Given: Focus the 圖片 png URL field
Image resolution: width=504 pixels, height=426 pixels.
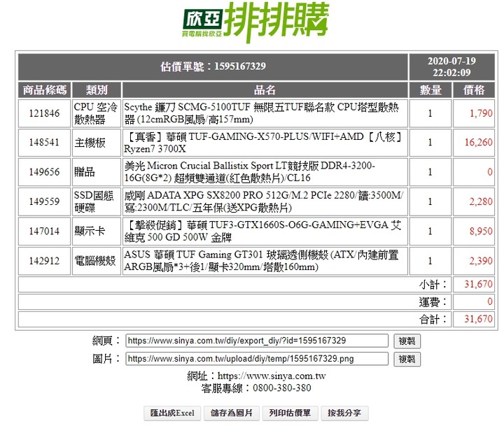Looking at the screenshot, I should coord(257,359).
